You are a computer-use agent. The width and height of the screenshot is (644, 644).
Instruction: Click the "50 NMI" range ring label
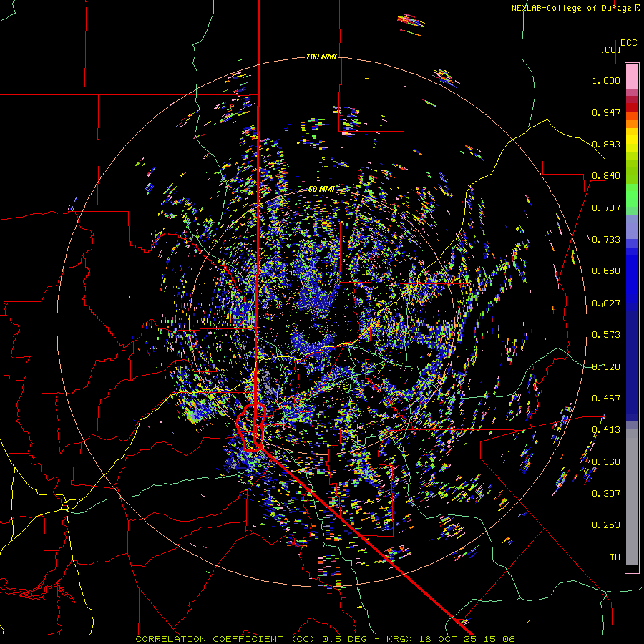[321, 189]
